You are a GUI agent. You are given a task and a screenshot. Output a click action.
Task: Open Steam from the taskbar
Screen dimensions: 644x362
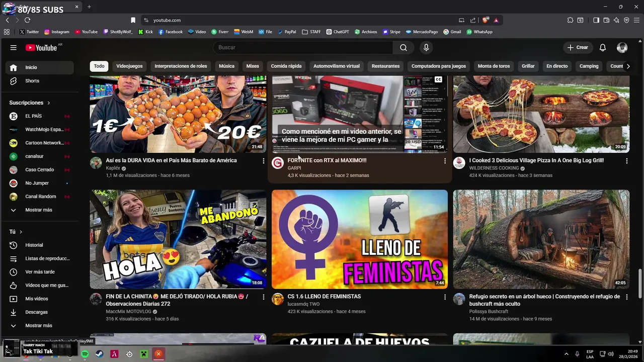click(x=100, y=354)
